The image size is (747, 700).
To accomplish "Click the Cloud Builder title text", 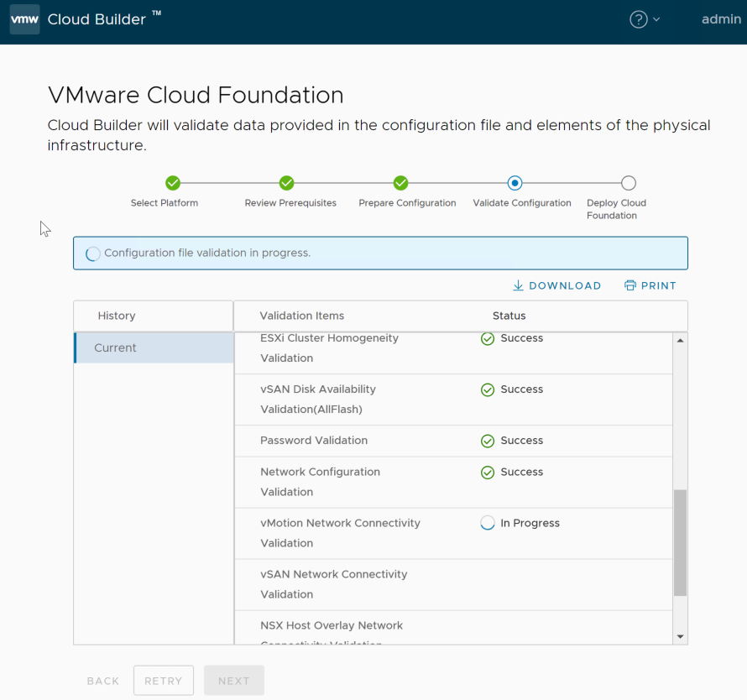I will click(x=97, y=19).
